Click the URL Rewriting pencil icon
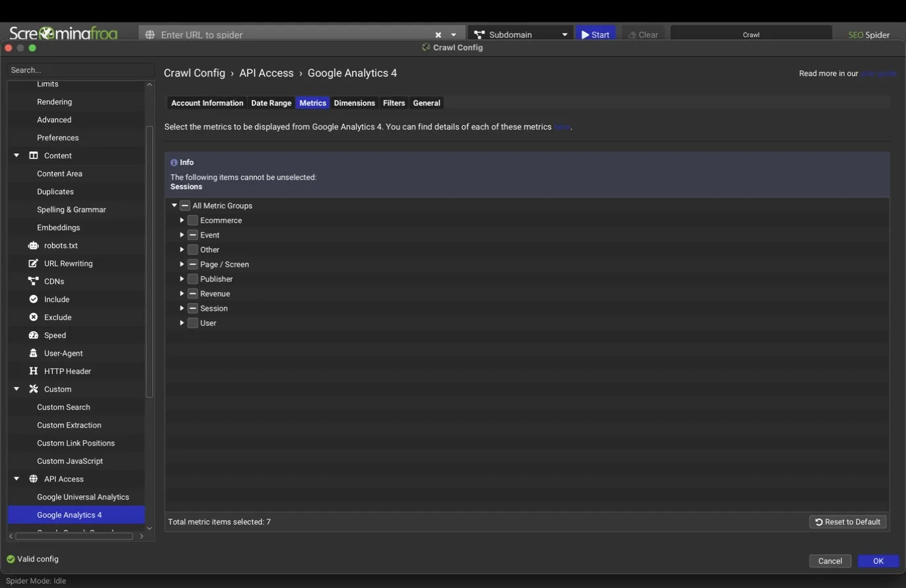 point(33,263)
